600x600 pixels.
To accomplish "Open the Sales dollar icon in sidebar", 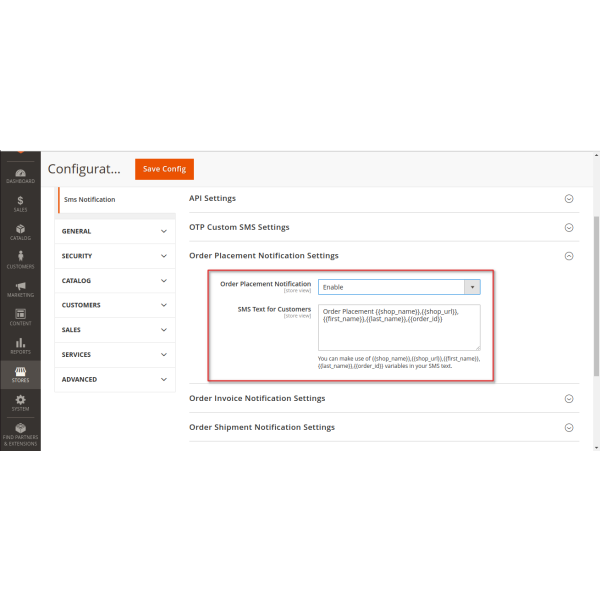I will point(20,203).
